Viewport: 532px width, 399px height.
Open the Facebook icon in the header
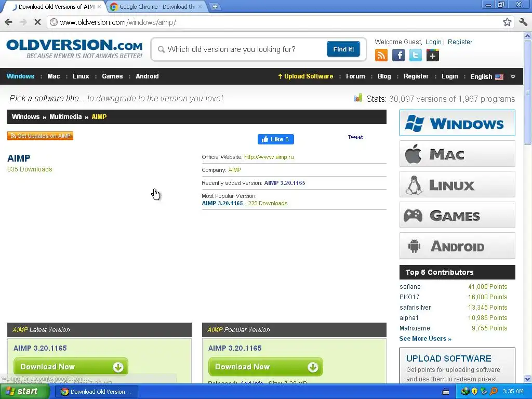398,55
